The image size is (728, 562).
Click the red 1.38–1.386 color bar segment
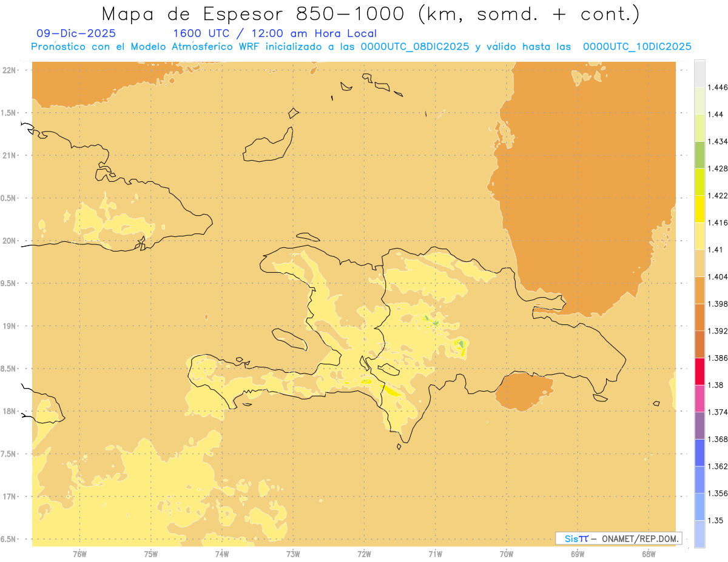pos(699,371)
